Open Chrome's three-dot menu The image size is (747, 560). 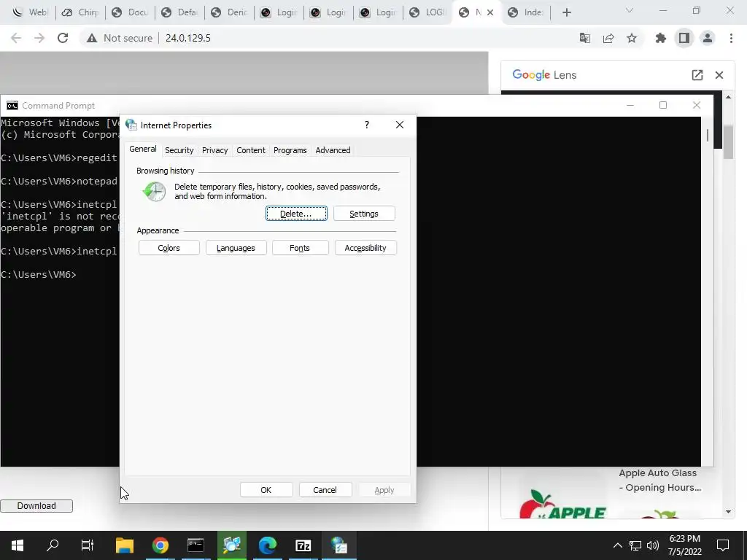coord(731,38)
